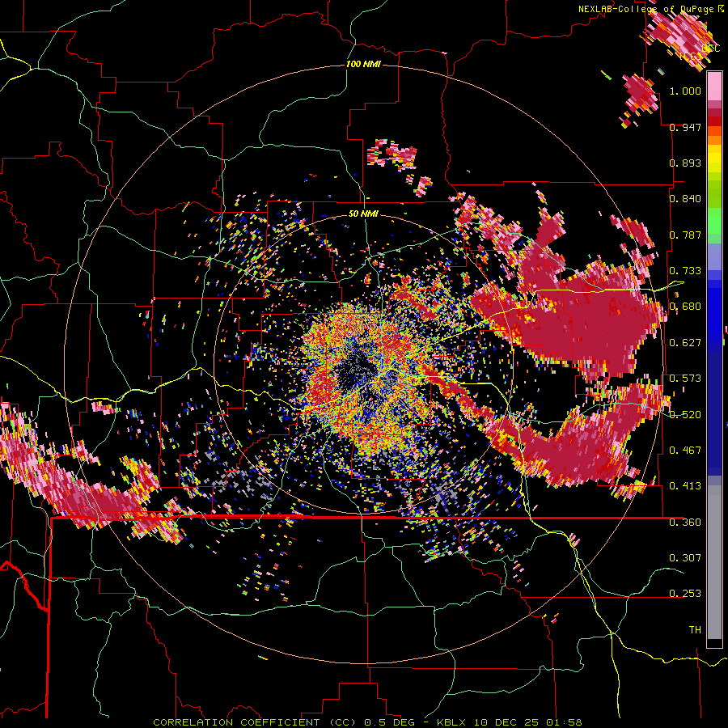
Task: Click the 50 NMI range ring label
Action: [x=363, y=214]
